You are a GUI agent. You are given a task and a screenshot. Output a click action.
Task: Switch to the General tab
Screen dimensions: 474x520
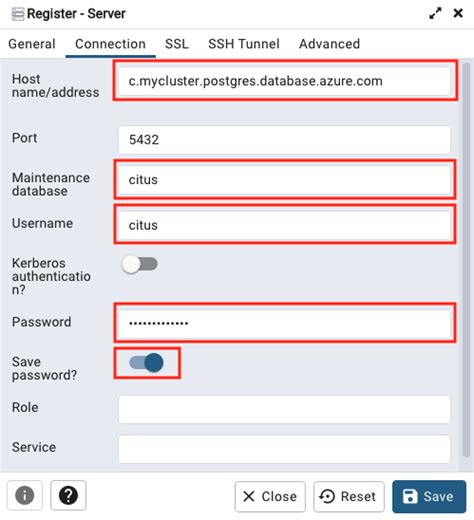32,44
